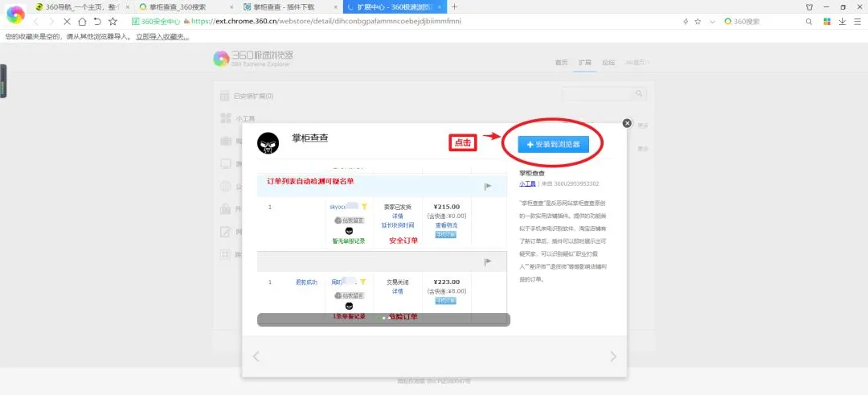Close the 掌柜查查_360搜索 tab

coord(233,6)
